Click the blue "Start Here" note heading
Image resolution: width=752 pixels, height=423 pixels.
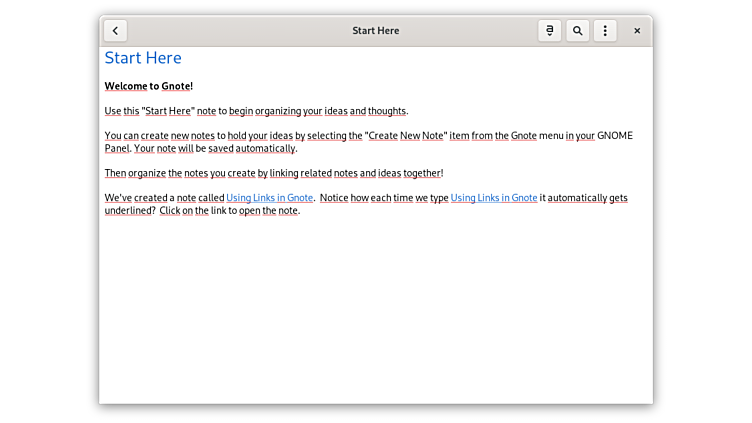click(143, 58)
